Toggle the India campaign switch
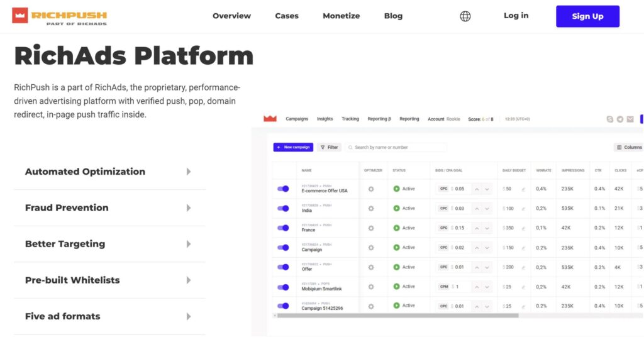 tap(283, 209)
